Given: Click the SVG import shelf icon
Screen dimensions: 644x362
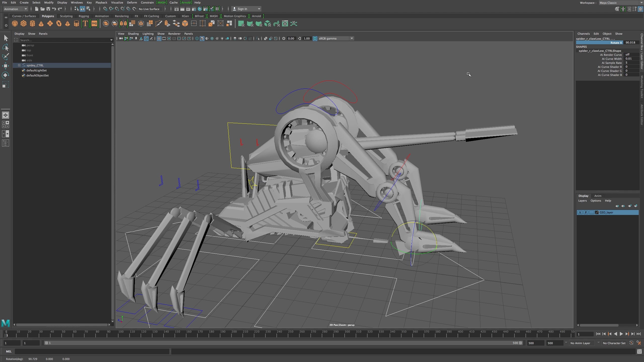Looking at the screenshot, I should point(94,24).
